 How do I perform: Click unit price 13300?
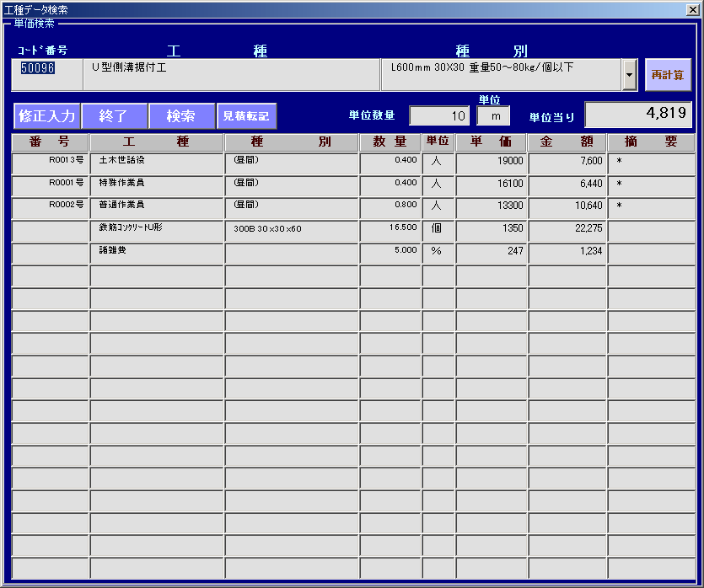coord(492,209)
